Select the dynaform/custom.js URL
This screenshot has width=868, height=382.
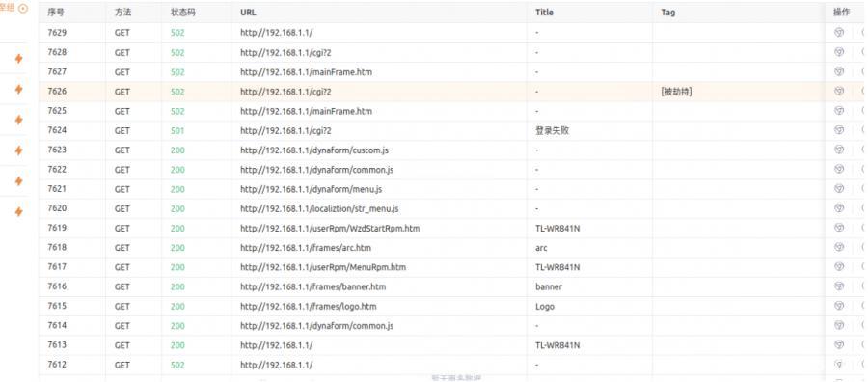pyautogui.click(x=313, y=150)
